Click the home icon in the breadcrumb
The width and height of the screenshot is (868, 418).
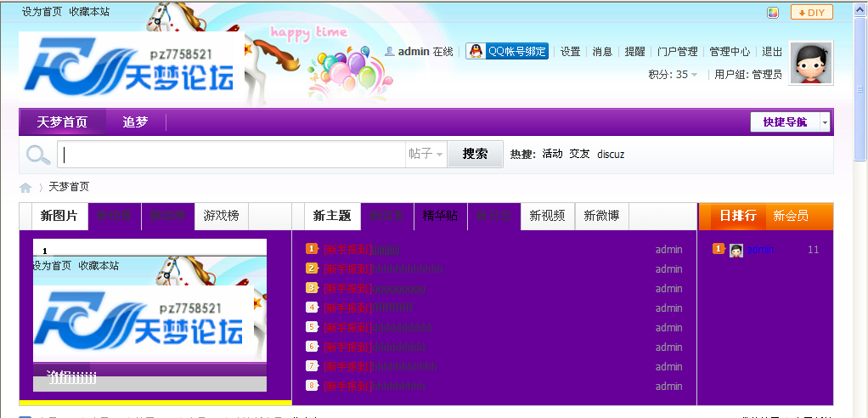[x=25, y=188]
